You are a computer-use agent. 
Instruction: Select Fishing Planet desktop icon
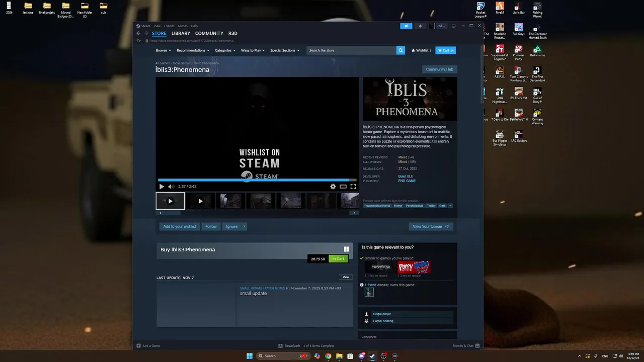(x=537, y=10)
